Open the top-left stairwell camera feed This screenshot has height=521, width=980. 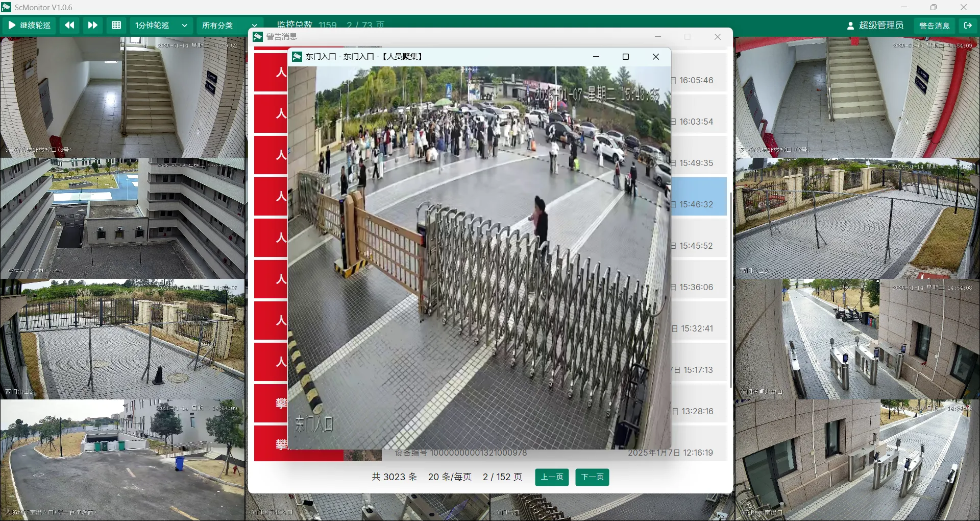click(x=122, y=97)
